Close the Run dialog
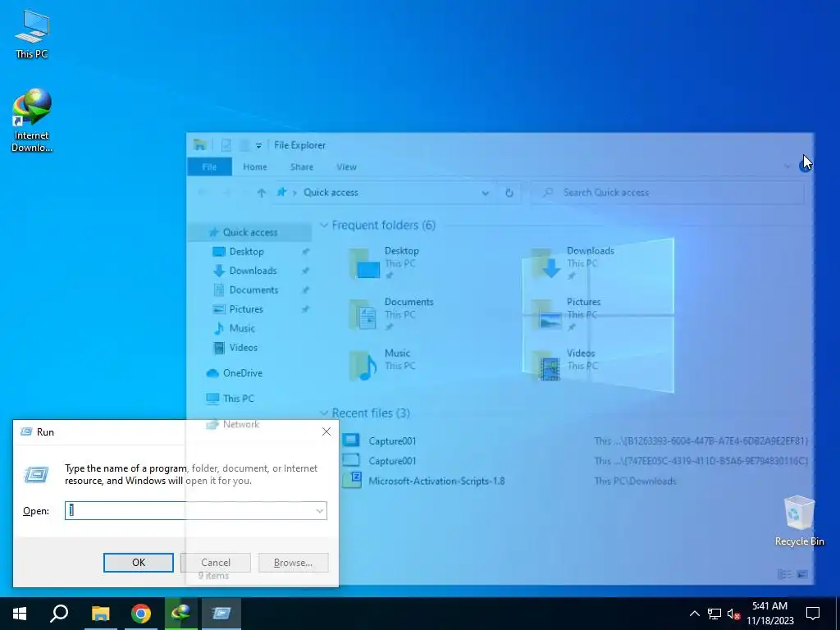This screenshot has width=840, height=630. click(x=326, y=431)
